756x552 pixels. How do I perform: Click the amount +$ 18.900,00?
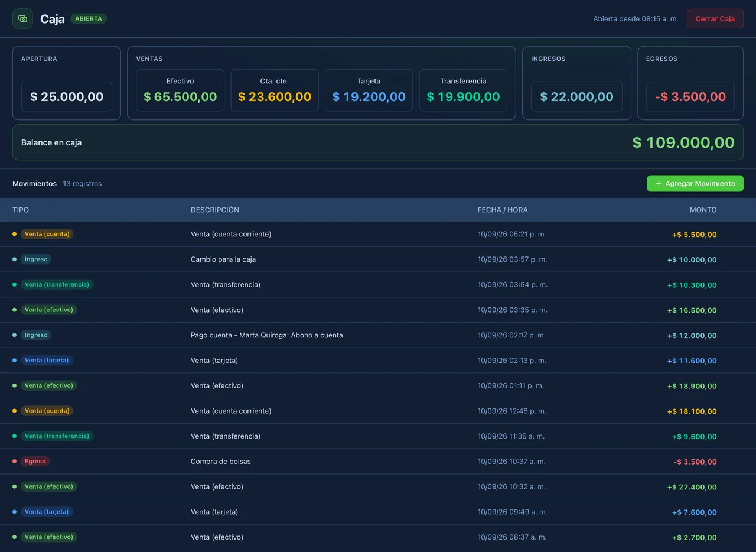(692, 386)
